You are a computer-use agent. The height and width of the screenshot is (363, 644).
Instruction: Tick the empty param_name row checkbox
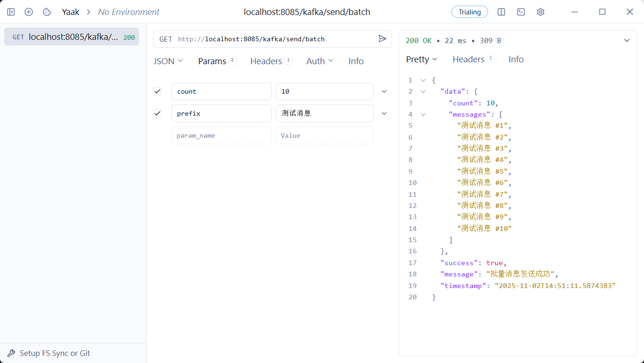157,135
